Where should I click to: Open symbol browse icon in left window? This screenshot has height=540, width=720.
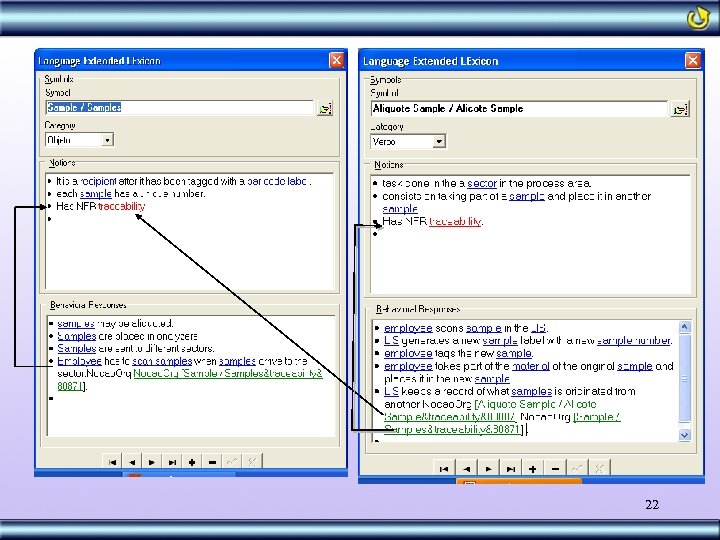[x=325, y=109]
